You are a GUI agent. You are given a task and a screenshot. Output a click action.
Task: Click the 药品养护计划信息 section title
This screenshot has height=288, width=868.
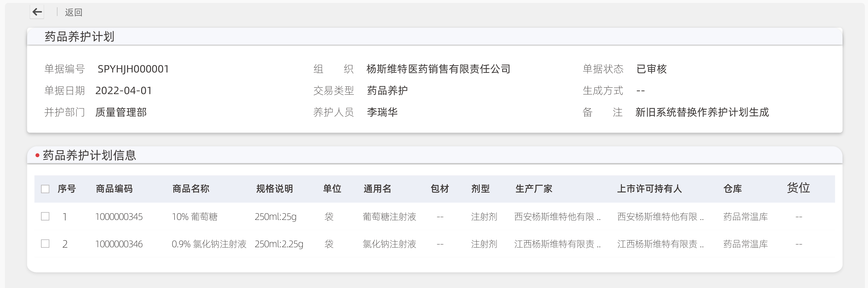pos(90,155)
